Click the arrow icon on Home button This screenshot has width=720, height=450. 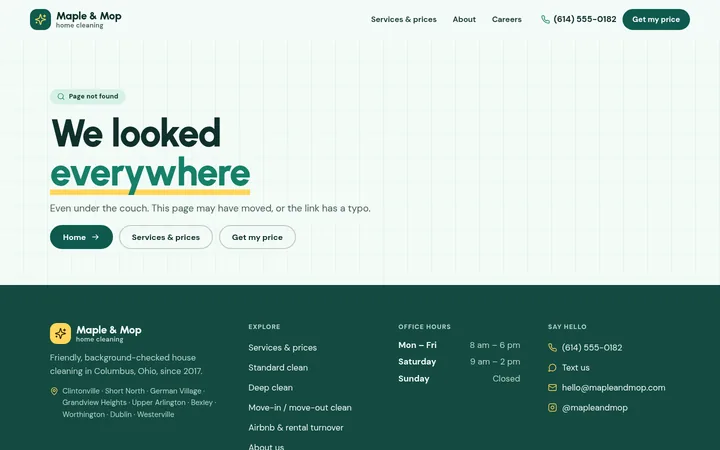96,237
